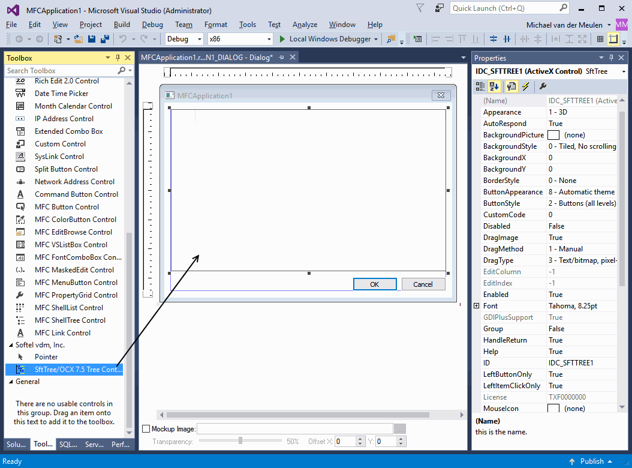Viewport: 632px width, 468px height.
Task: Select Month Calendar Control in Toolbox
Action: click(x=73, y=106)
